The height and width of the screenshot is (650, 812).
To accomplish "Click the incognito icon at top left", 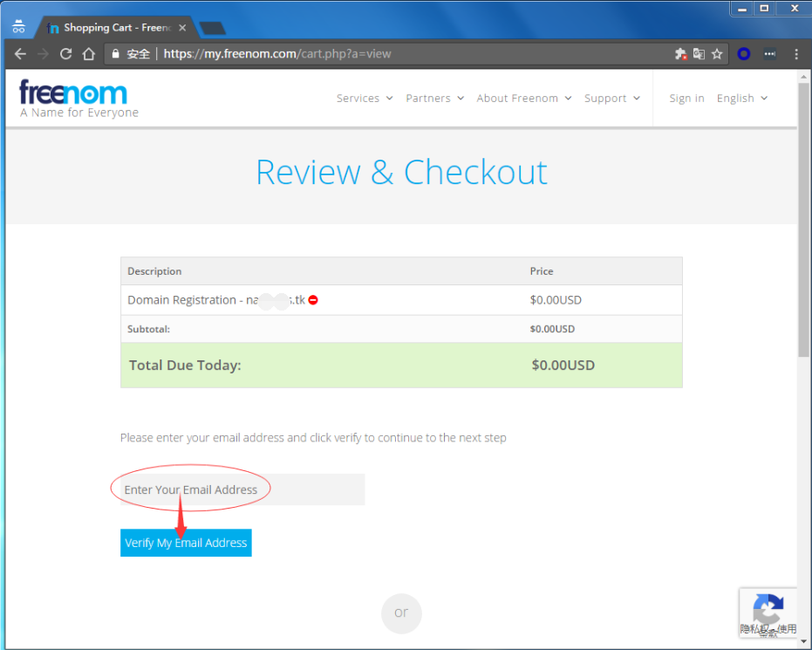I will coord(18,26).
